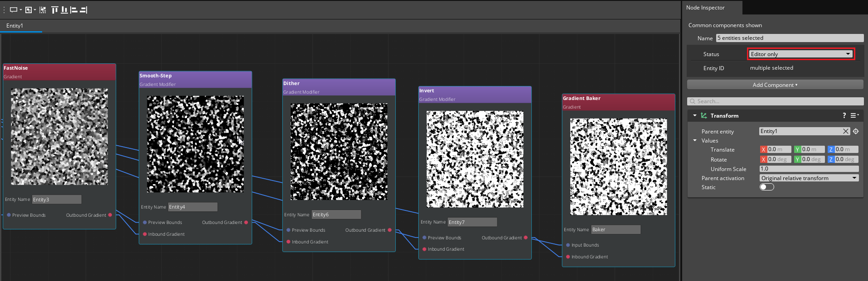
Task: Open the Transform component options menu
Action: point(854,115)
